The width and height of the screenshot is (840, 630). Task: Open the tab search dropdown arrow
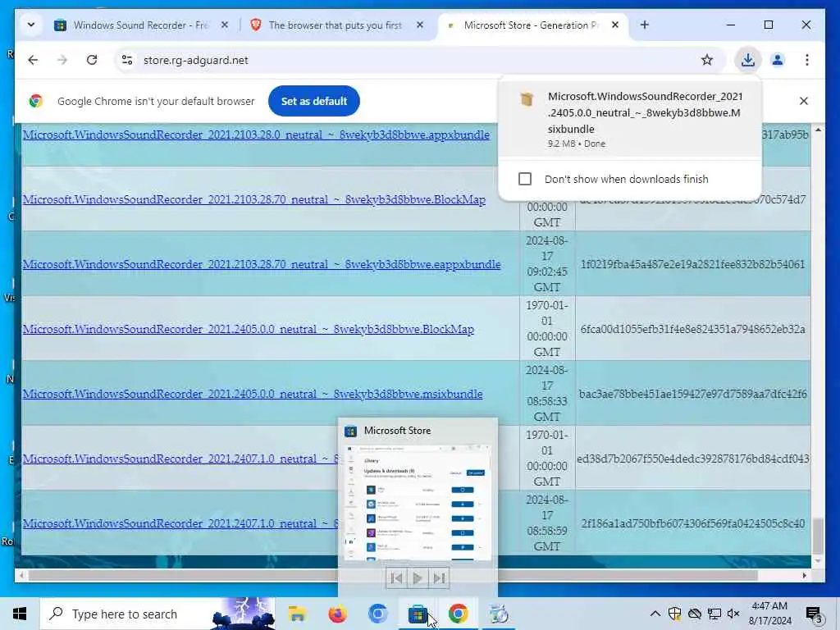click(31, 25)
